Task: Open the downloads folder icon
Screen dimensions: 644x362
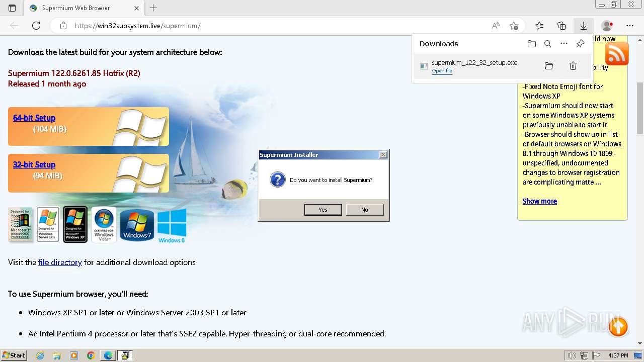Action: 532,44
